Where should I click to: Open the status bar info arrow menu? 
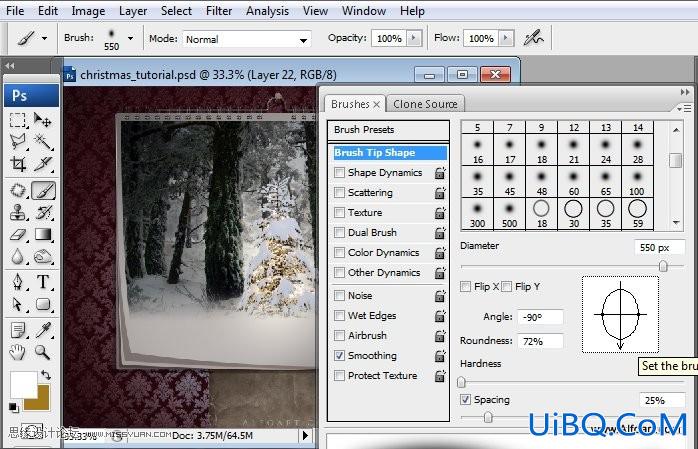click(305, 435)
